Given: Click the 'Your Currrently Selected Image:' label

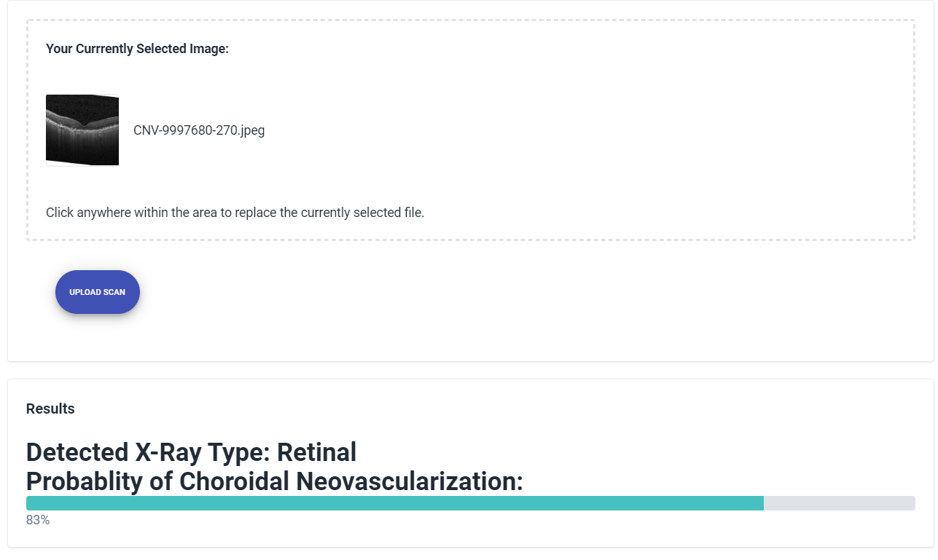Looking at the screenshot, I should 137,49.
